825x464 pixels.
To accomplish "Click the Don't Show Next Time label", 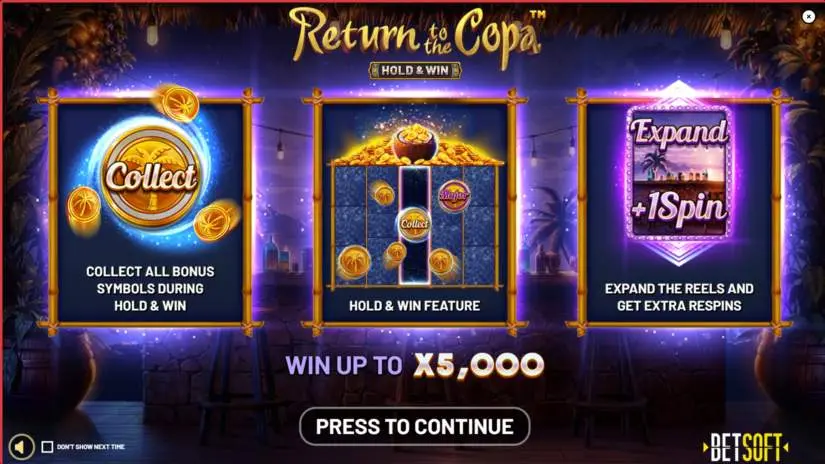I will point(90,447).
